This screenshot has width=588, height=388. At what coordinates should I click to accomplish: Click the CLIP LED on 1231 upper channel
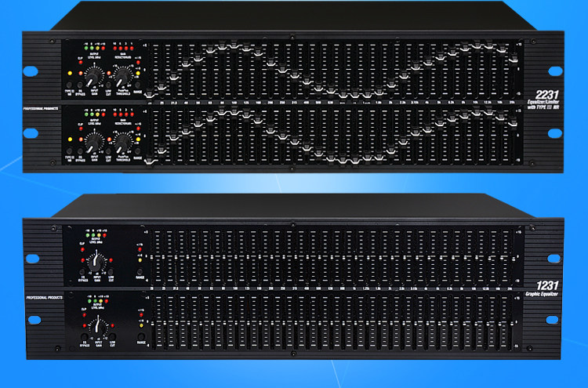tap(82, 249)
